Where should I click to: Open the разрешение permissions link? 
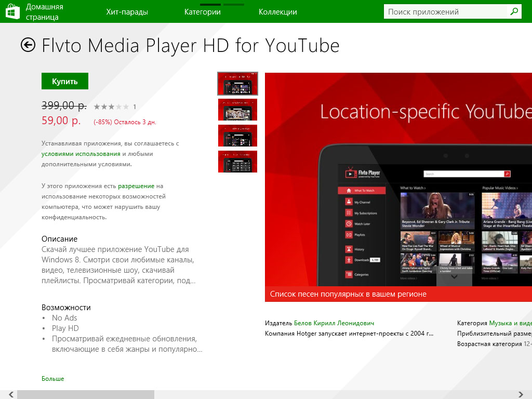pyautogui.click(x=136, y=186)
